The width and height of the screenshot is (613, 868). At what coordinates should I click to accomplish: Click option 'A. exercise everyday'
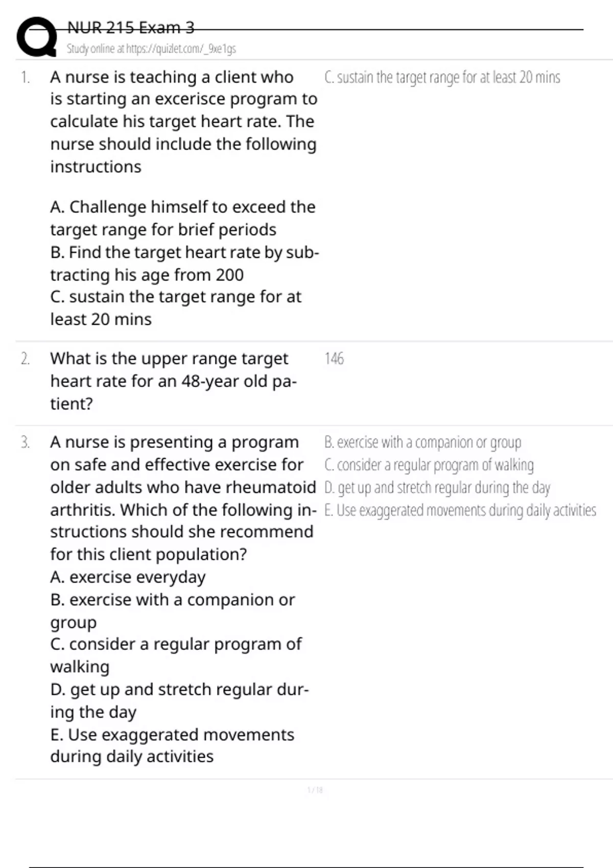(x=128, y=577)
